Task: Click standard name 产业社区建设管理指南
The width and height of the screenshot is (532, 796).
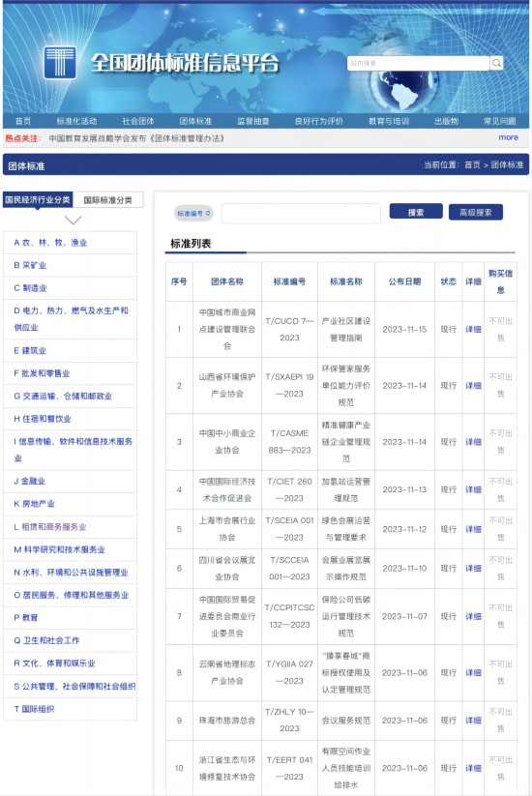Action: coord(345,330)
